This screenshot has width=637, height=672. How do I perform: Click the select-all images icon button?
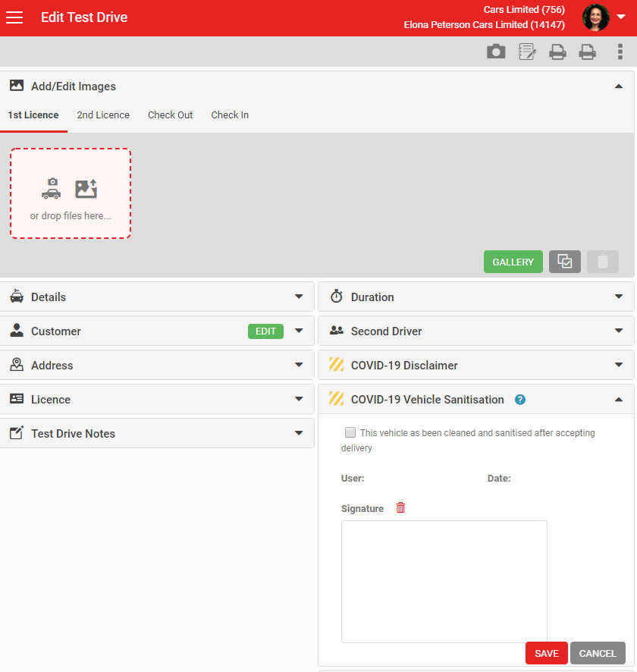tap(565, 262)
